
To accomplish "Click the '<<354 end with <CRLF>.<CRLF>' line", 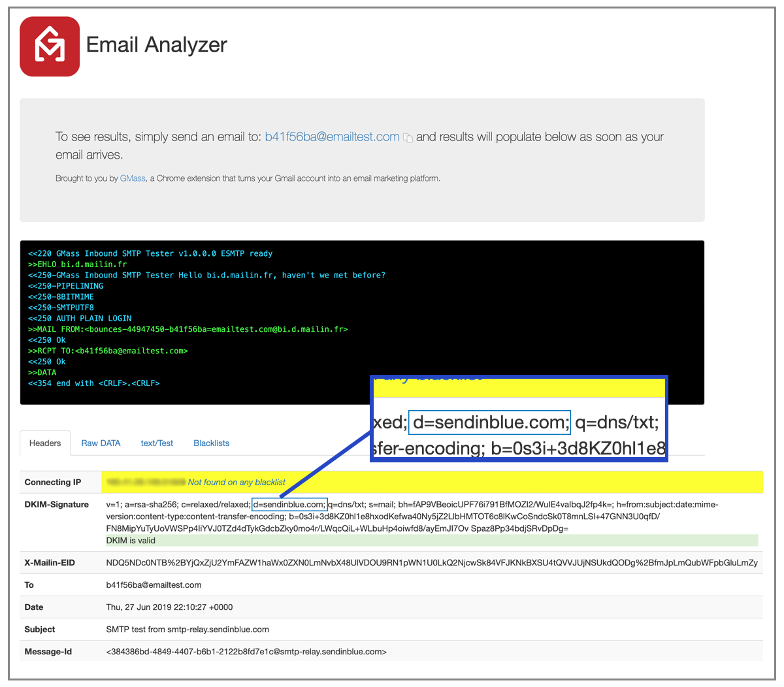I will (x=94, y=383).
